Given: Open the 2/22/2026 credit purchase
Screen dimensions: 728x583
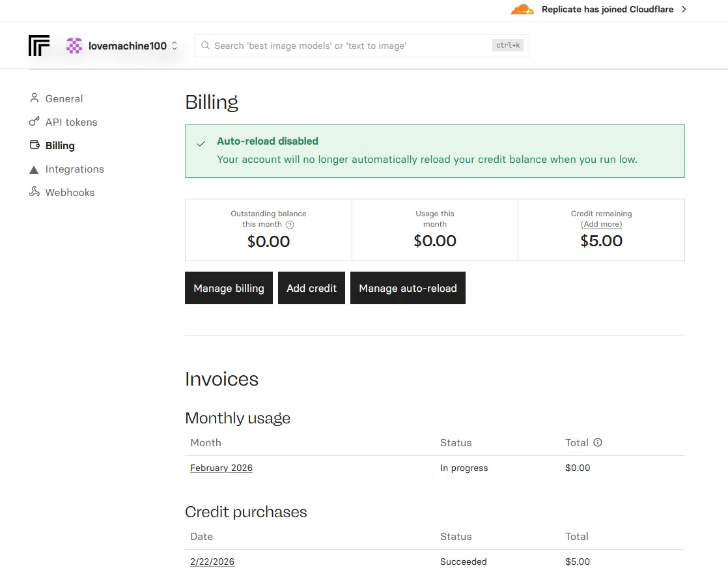Looking at the screenshot, I should pyautogui.click(x=212, y=562).
